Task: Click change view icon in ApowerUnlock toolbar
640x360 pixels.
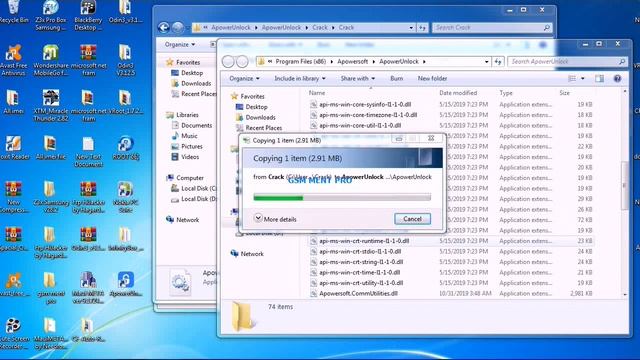Action: [572, 78]
